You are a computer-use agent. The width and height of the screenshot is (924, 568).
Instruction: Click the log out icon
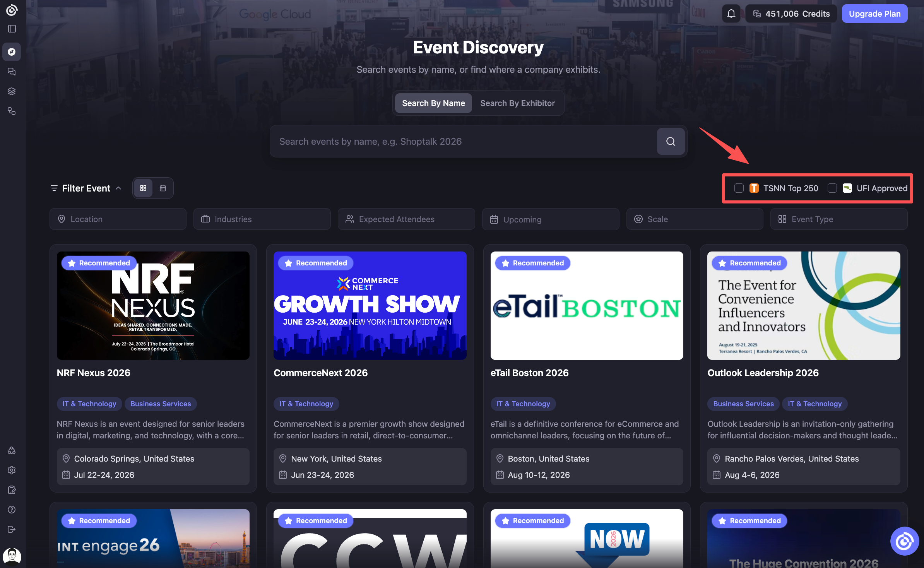12,529
